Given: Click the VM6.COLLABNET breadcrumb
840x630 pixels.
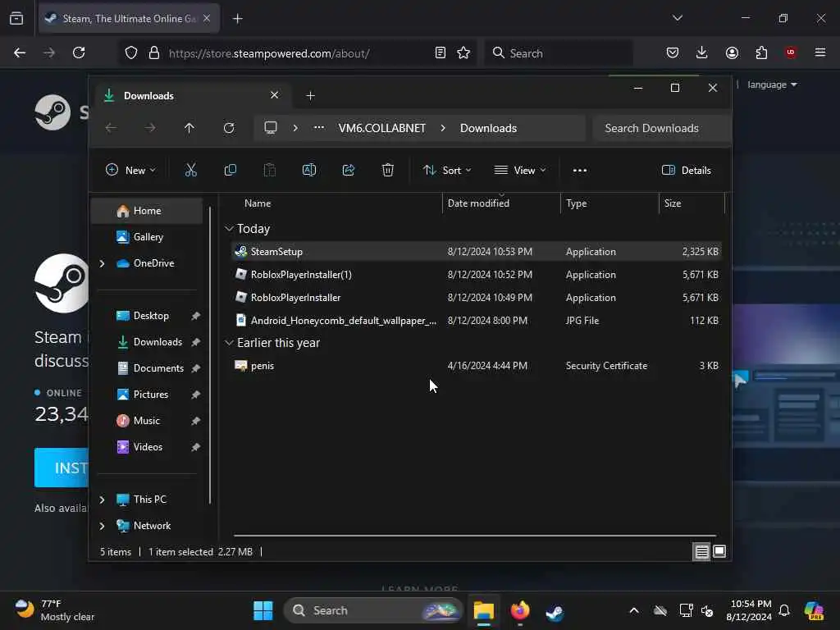Looking at the screenshot, I should pyautogui.click(x=382, y=129).
